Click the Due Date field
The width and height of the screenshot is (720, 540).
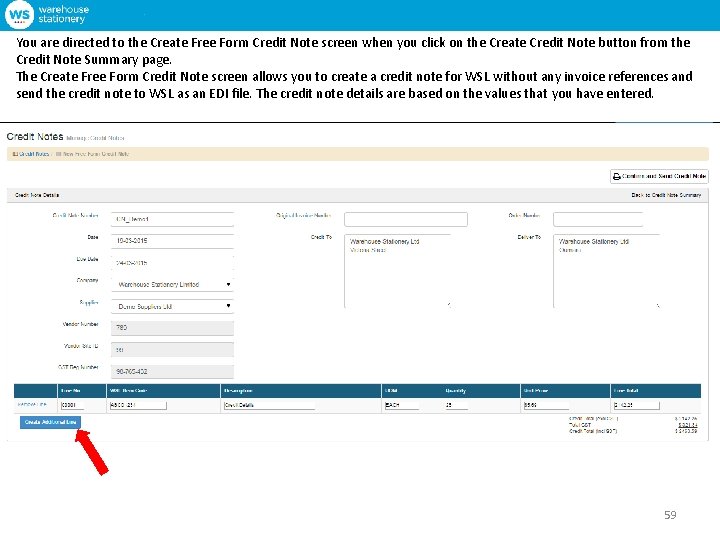coord(172,263)
